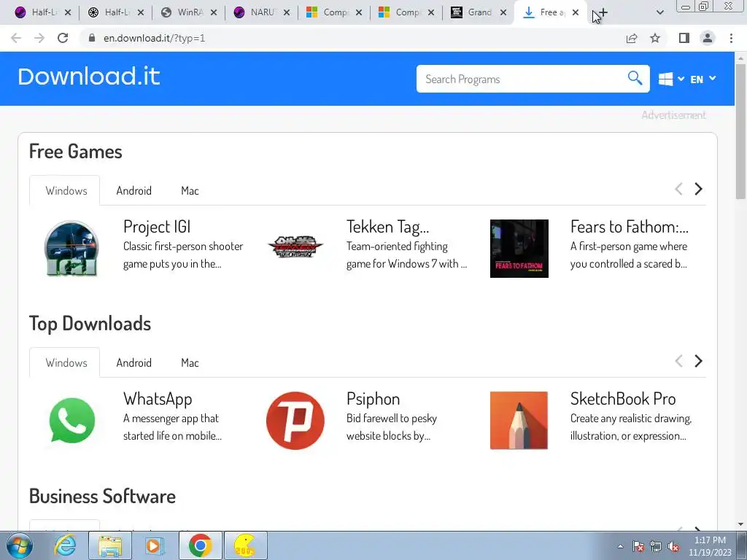The image size is (747, 560).
Task: Open the Fears to Fathom:... title link
Action: 630,227
